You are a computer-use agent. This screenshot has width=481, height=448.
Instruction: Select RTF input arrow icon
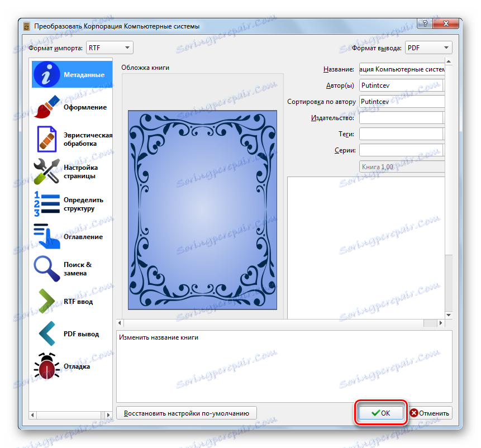click(46, 301)
